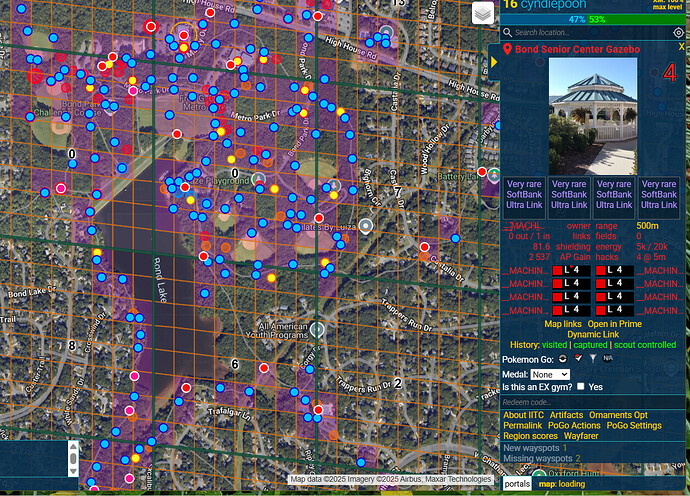Check the EX gym Yes checkbox

click(x=580, y=386)
